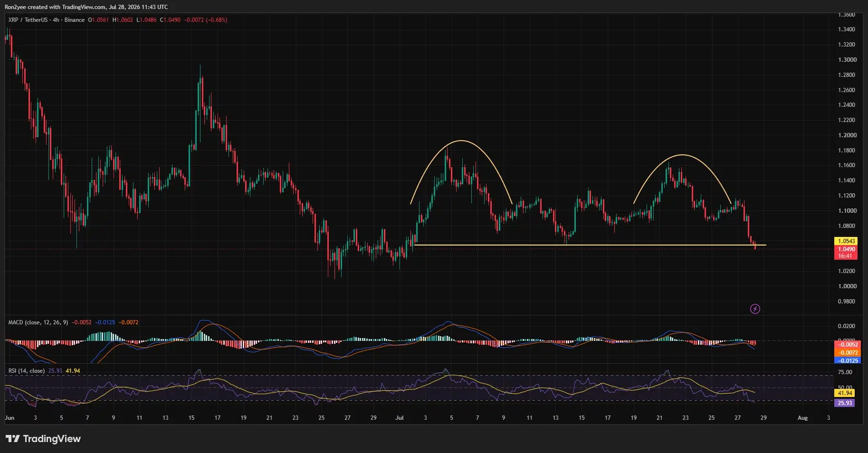
Task: Click the orange -0.0072 MACD axis label
Action: tap(848, 353)
